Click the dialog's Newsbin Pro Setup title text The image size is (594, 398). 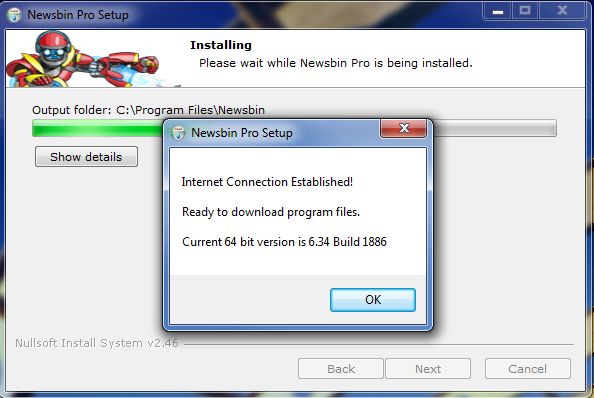[x=242, y=133]
